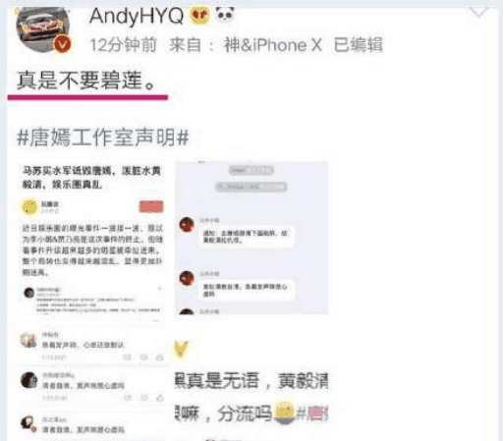This screenshot has height=441, width=504.
Task: Open the post options chevron menu
Action: pos(478,13)
